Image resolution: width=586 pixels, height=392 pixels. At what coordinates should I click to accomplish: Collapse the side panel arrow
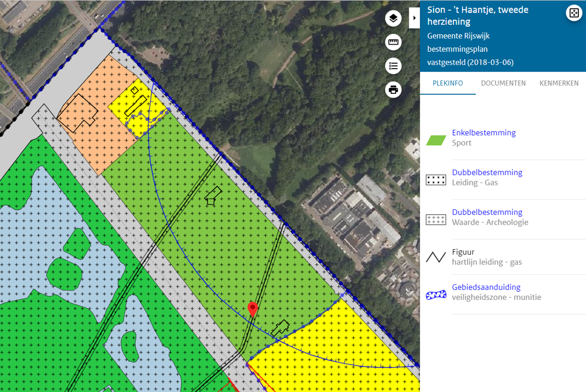(x=414, y=18)
